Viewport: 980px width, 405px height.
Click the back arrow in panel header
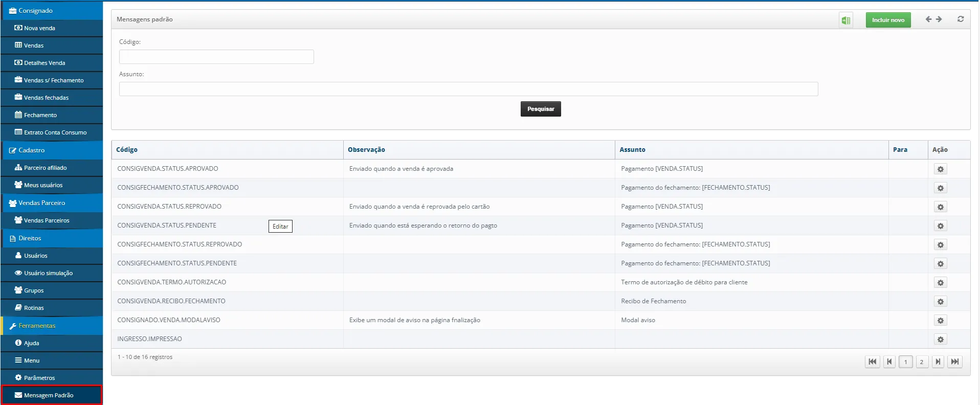(x=928, y=19)
